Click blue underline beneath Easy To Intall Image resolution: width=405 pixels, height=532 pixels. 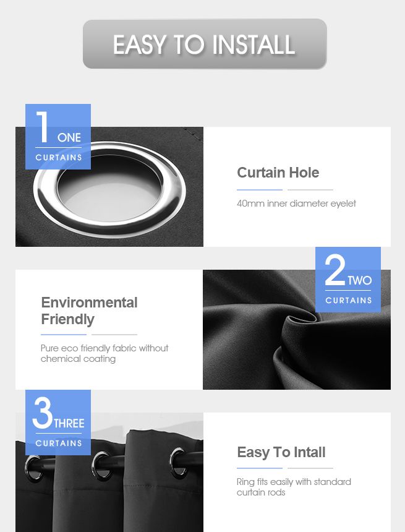pyautogui.click(x=260, y=468)
